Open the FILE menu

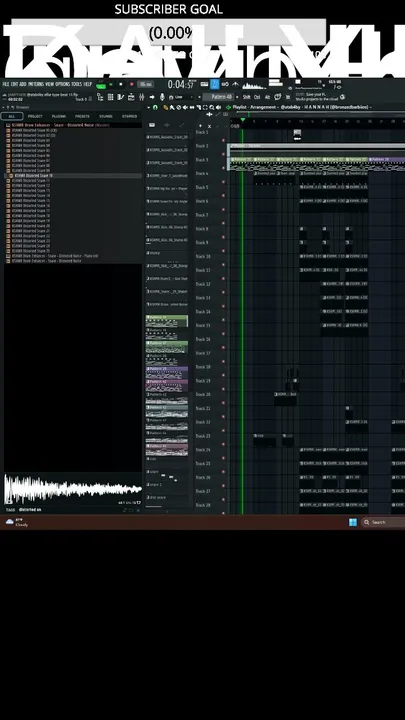(6, 84)
